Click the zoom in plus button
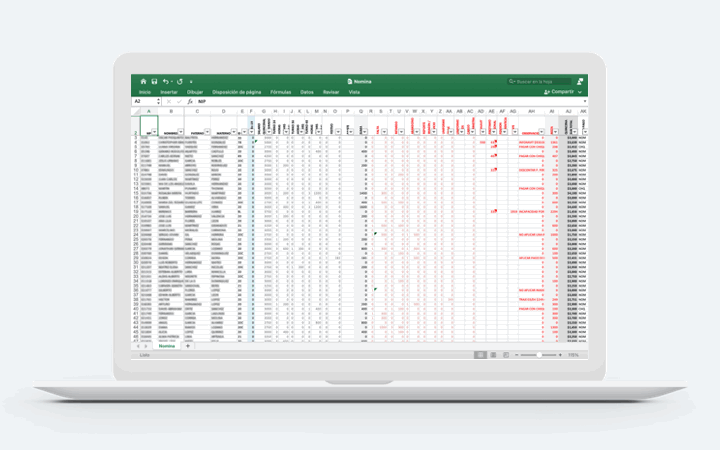 click(x=560, y=355)
